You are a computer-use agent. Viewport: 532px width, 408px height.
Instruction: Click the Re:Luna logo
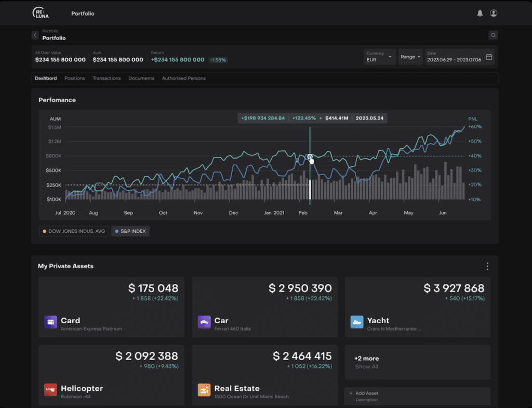click(41, 14)
